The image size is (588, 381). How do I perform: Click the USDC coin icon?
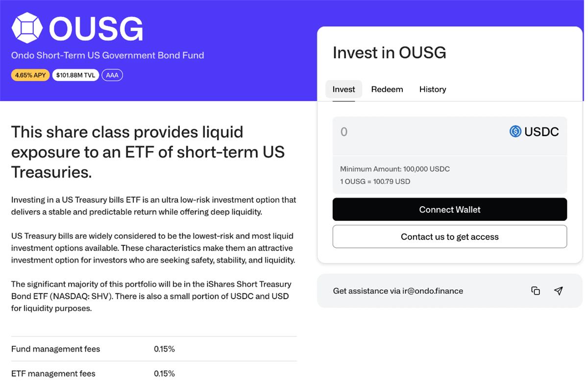(x=515, y=131)
